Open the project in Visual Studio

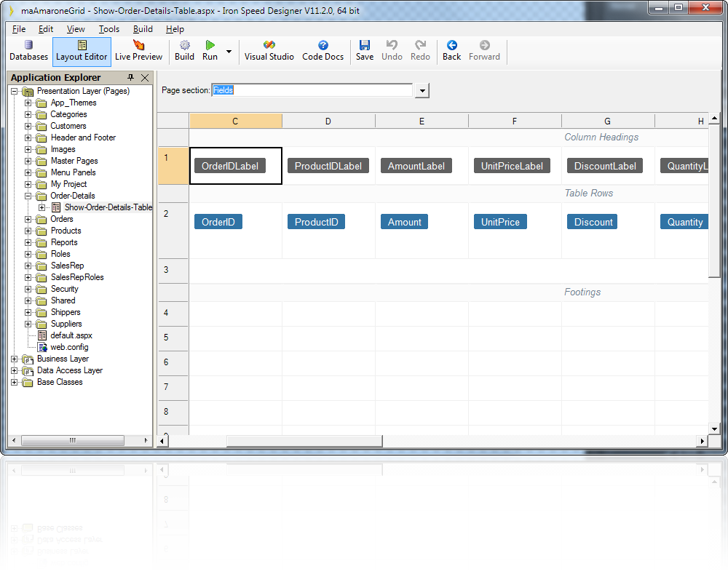tap(269, 51)
